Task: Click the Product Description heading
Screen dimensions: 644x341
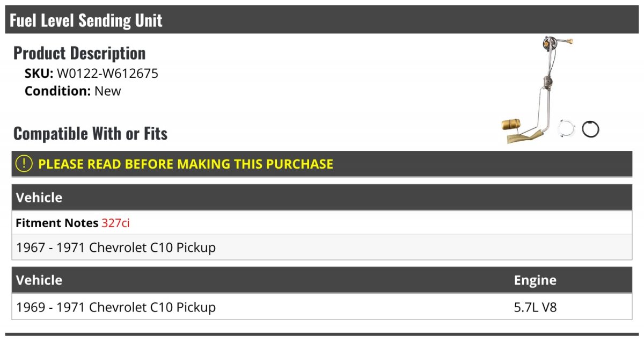Action: tap(79, 53)
